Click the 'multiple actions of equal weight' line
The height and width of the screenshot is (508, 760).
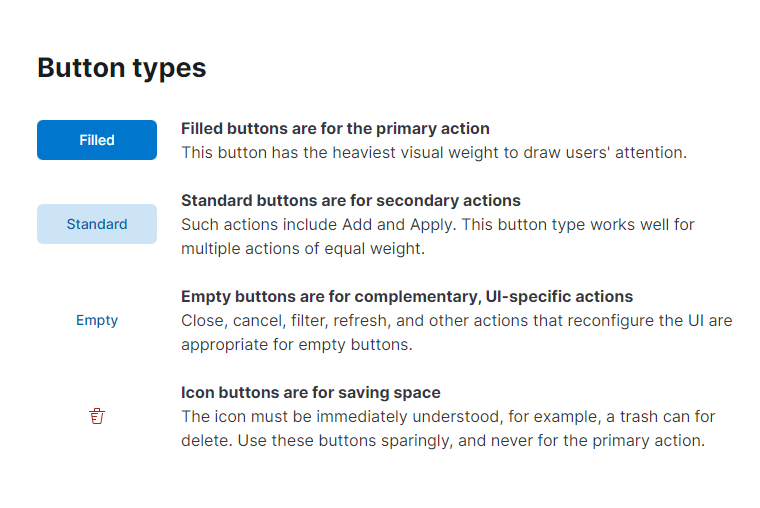click(x=303, y=249)
